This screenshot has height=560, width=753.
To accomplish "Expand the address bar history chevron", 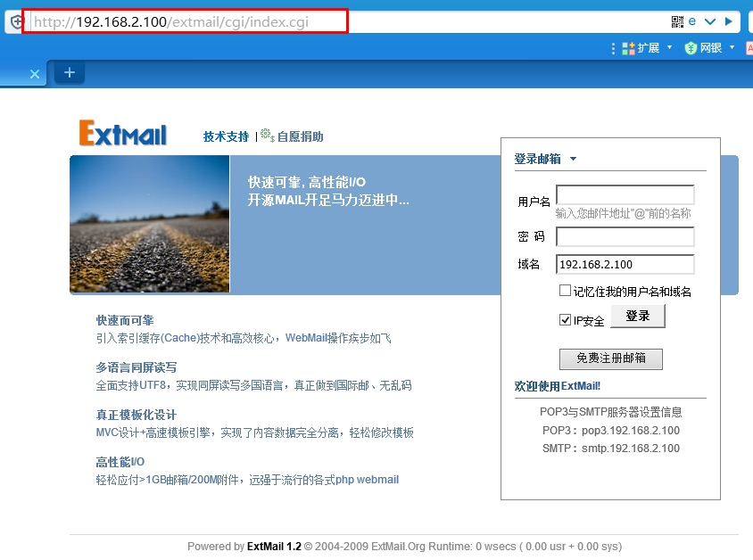I will [x=710, y=21].
